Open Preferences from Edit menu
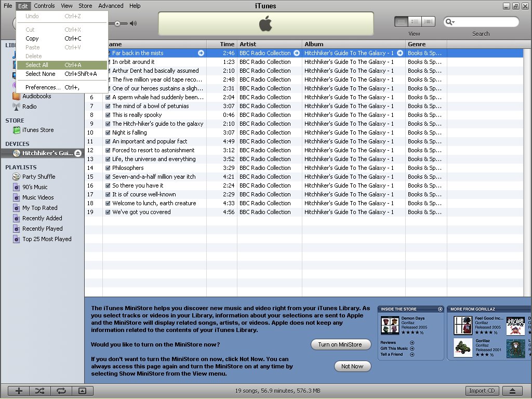This screenshot has width=532, height=399. click(62, 87)
